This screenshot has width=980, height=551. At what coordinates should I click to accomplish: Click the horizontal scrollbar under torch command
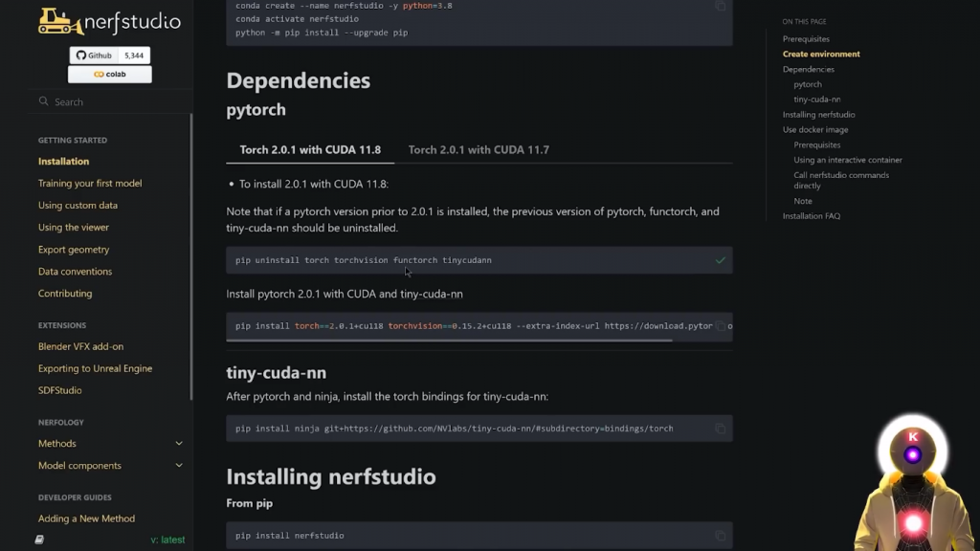(450, 340)
